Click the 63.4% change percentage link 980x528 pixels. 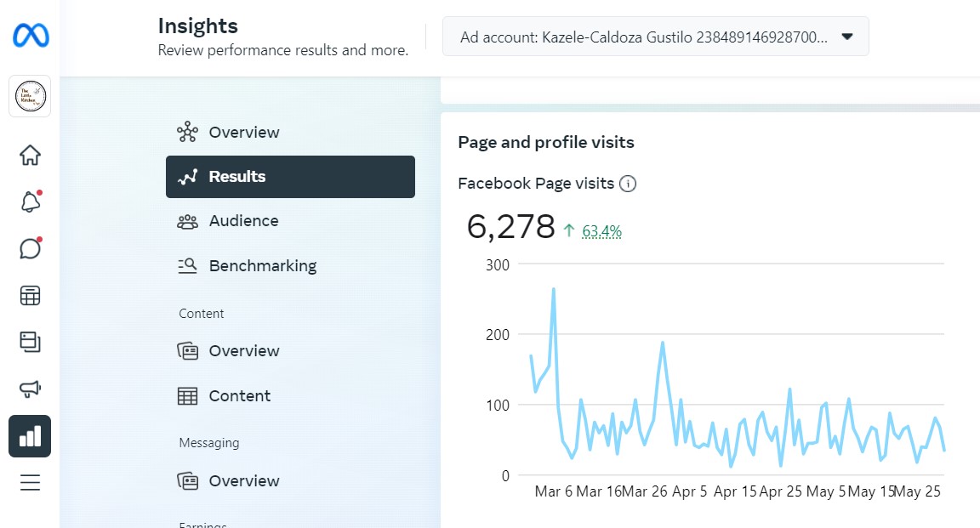[601, 230]
